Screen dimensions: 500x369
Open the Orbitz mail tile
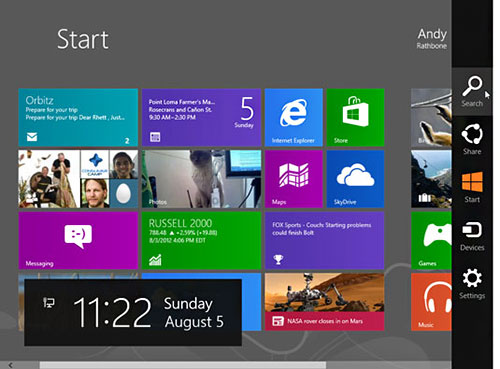(x=78, y=117)
